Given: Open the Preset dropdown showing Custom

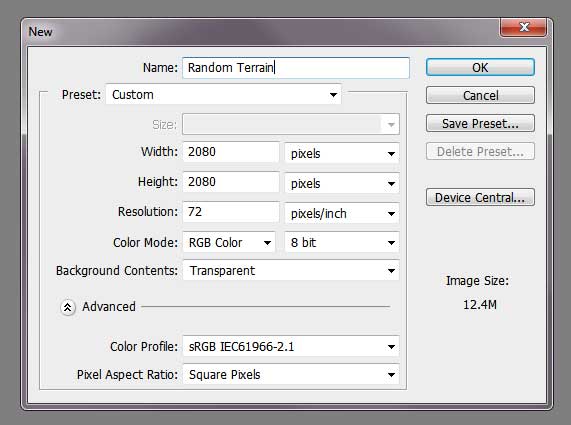Looking at the screenshot, I should click(x=224, y=95).
